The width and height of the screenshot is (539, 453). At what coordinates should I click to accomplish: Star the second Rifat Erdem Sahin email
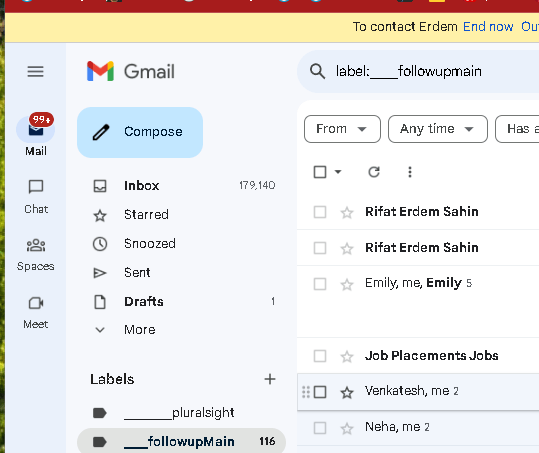347,248
